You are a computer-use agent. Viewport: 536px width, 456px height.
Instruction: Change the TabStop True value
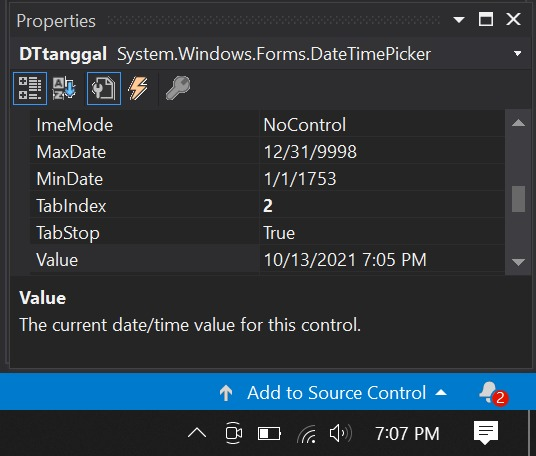(x=382, y=232)
